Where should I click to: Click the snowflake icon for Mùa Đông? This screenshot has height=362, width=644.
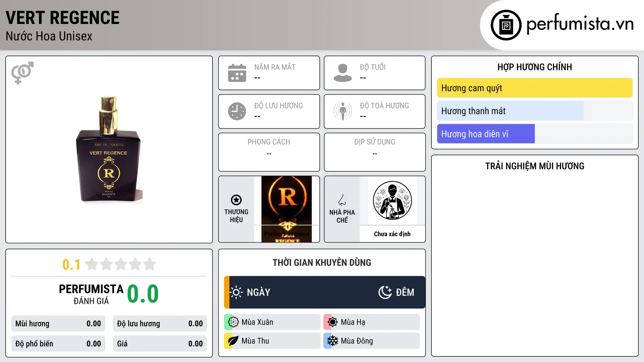[333, 341]
